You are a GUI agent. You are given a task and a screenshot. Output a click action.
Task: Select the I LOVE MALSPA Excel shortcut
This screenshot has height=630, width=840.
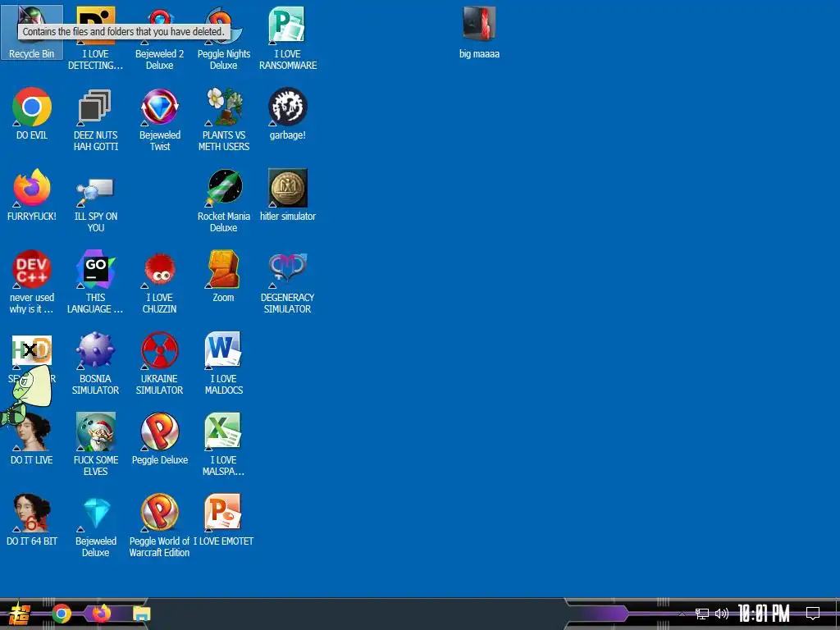coord(223,444)
